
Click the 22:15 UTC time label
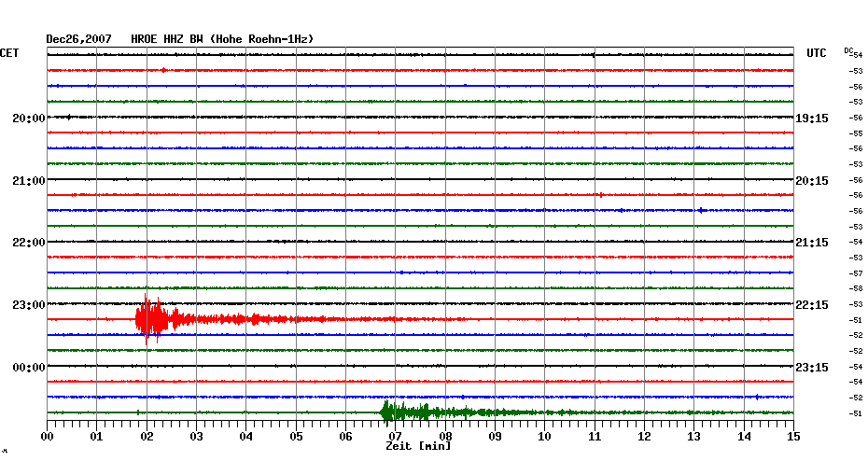point(812,305)
